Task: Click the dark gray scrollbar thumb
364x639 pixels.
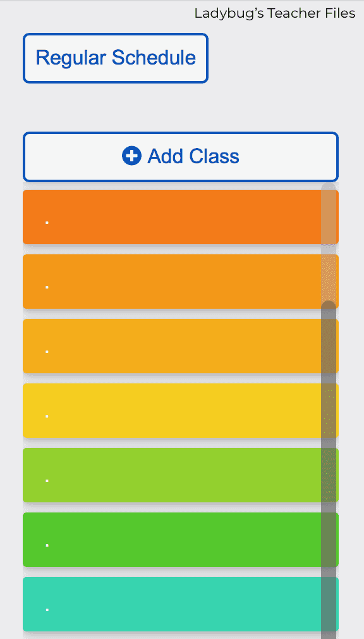Action: click(x=329, y=470)
